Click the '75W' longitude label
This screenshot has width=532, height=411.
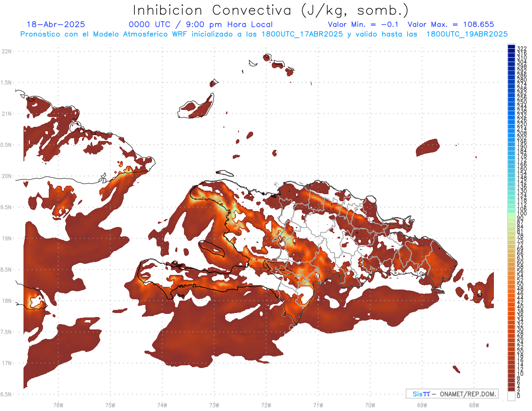tap(110, 405)
